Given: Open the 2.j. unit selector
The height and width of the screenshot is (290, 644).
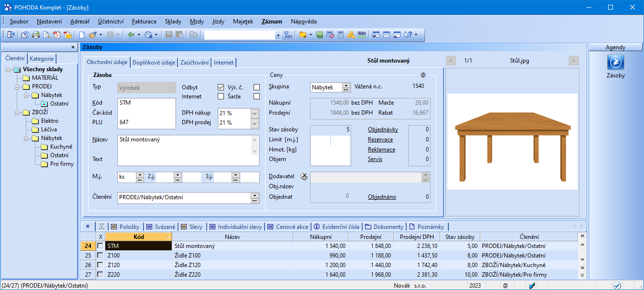Looking at the screenshot, I should (x=178, y=178).
